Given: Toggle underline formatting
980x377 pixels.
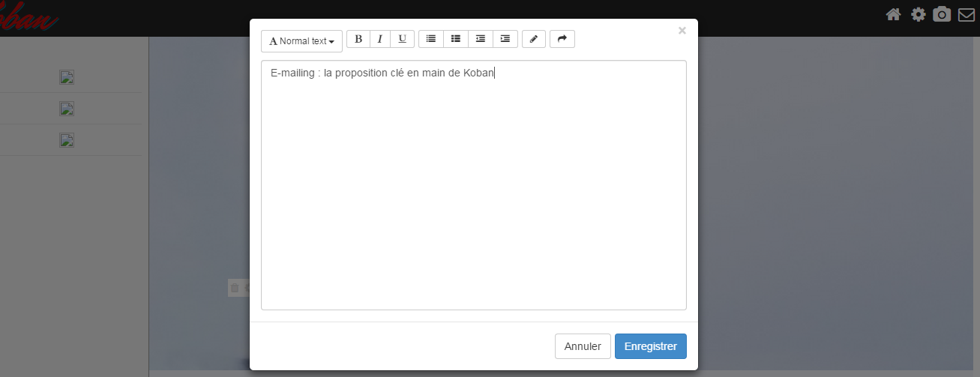Looking at the screenshot, I should click(x=403, y=39).
